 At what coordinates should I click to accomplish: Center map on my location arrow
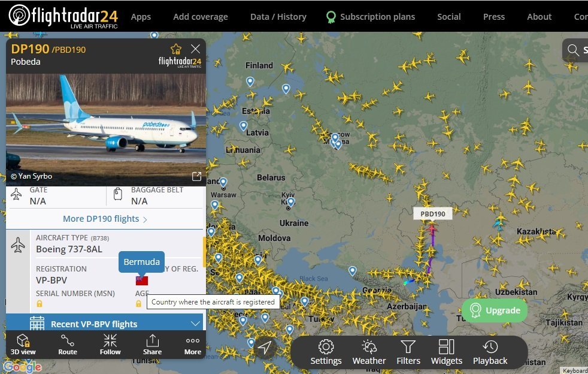pyautogui.click(x=265, y=348)
